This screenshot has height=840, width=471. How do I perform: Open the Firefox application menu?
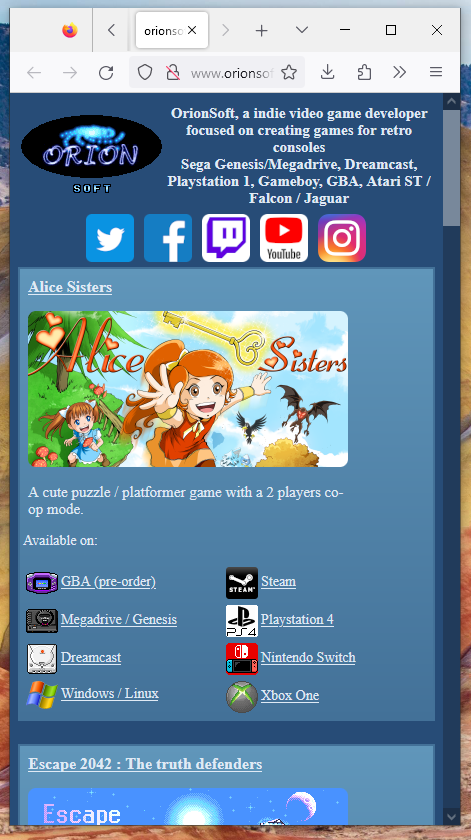coord(436,72)
